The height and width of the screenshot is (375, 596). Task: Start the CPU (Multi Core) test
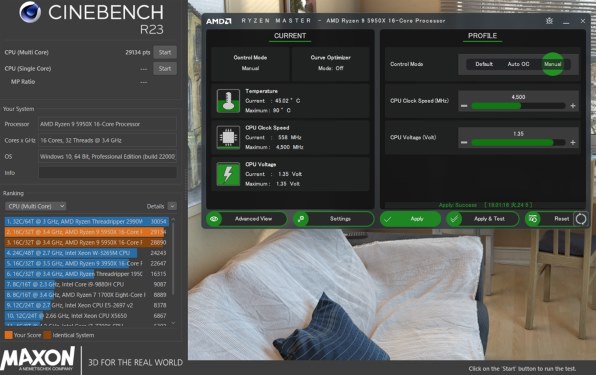pos(165,52)
